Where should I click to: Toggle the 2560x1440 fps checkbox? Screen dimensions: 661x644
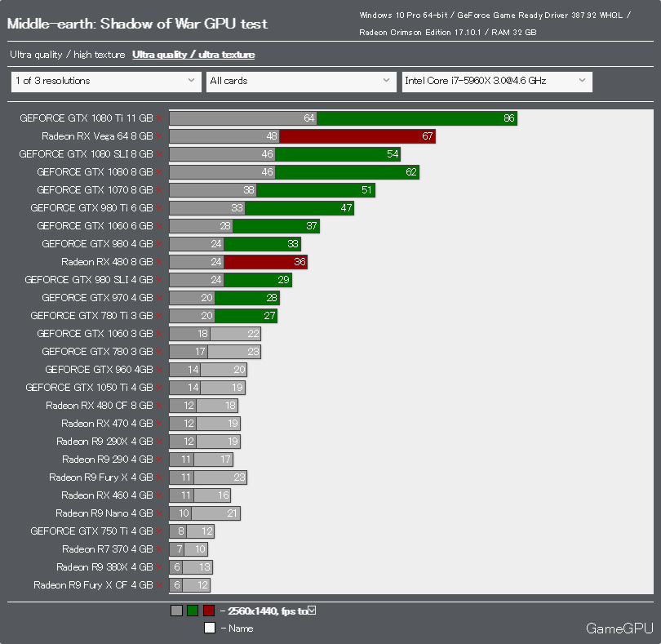point(311,611)
